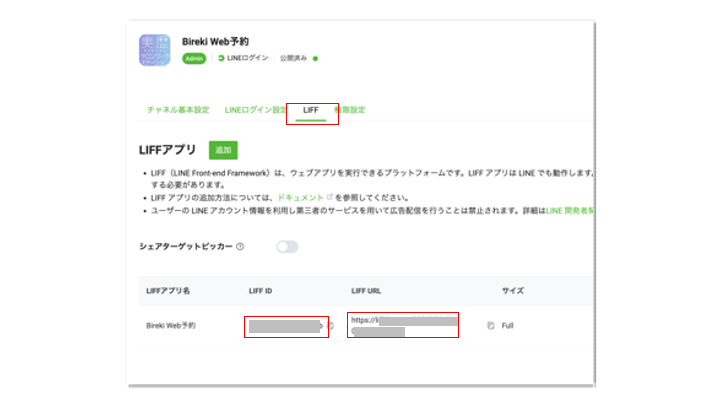Click the redacted LIFF ID value
Screen dimensions: 720x405
pyautogui.click(x=284, y=326)
